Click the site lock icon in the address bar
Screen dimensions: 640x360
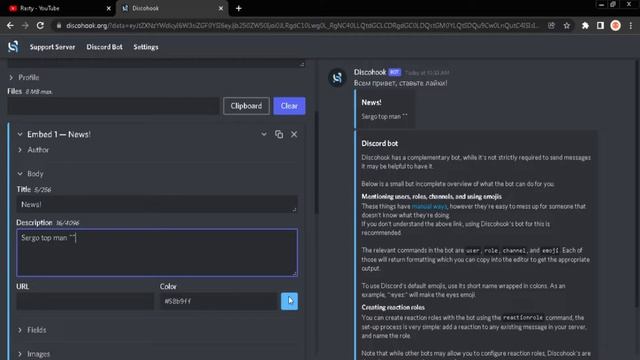click(x=59, y=26)
